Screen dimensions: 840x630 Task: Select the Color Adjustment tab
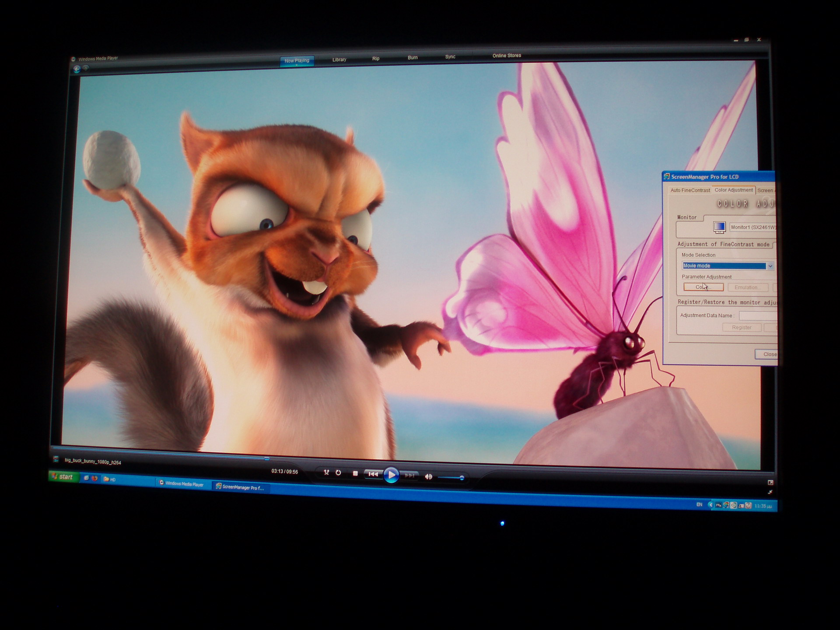pos(734,190)
